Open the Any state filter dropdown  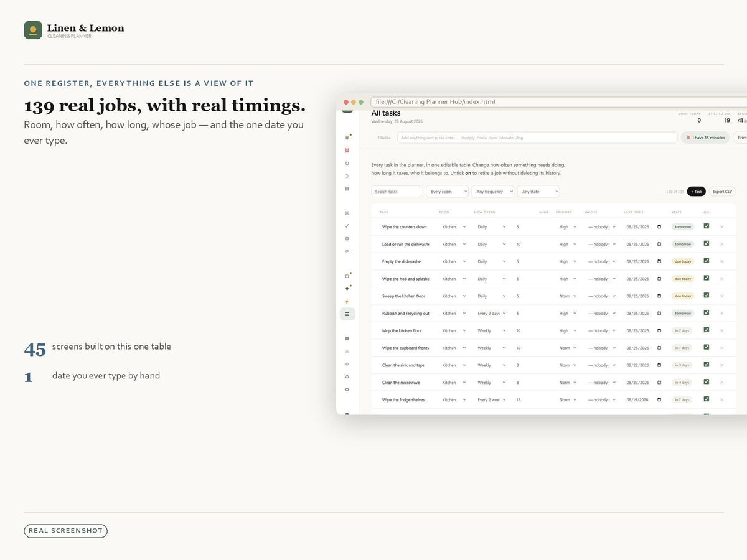point(538,192)
